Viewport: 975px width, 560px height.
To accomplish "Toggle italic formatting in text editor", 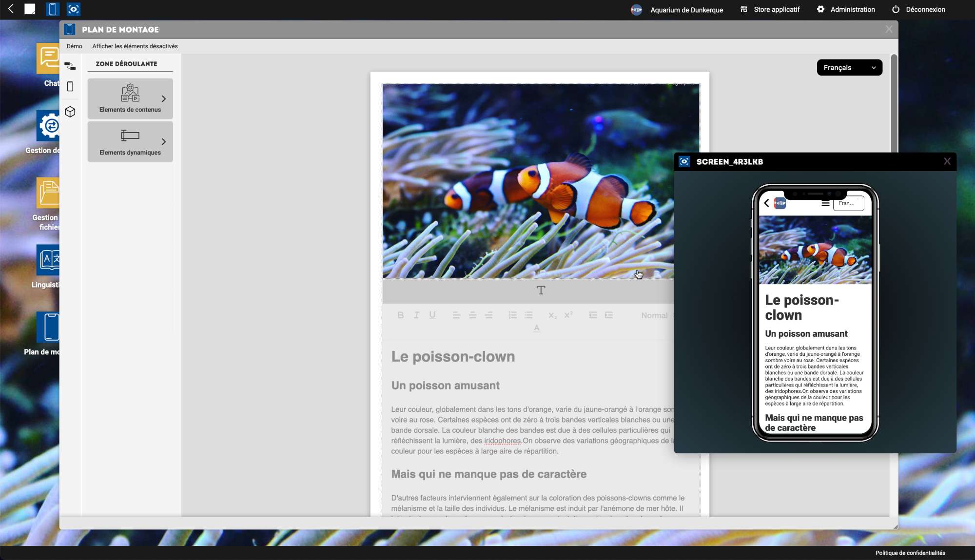I will click(416, 315).
